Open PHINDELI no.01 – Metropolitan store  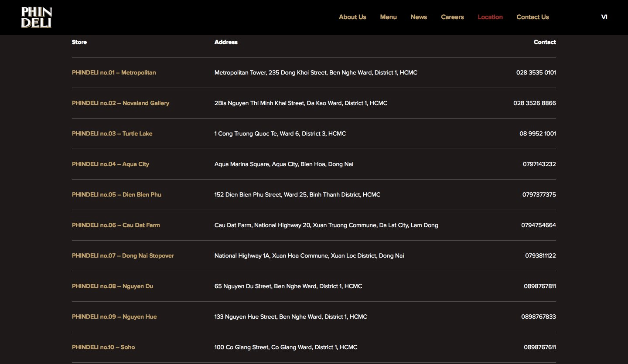point(114,73)
